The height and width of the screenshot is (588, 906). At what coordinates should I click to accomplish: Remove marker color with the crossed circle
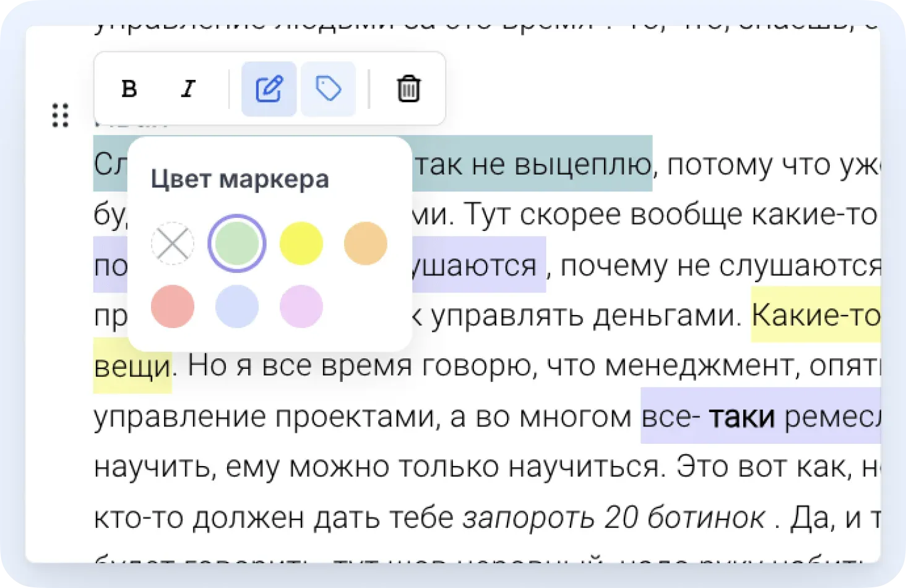coord(173,243)
